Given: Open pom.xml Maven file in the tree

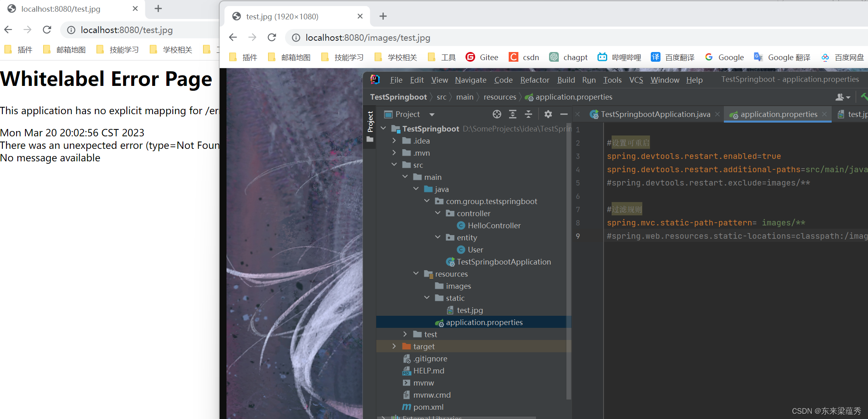Looking at the screenshot, I should tap(423, 407).
